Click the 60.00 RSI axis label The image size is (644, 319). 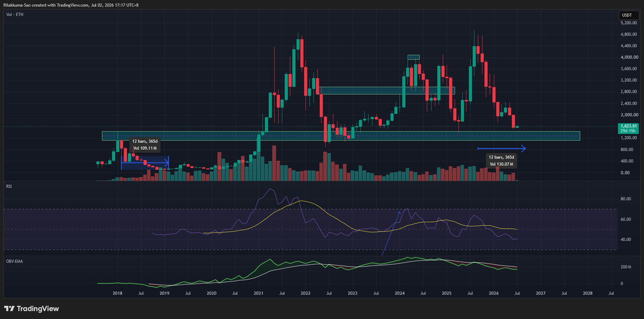(625, 220)
